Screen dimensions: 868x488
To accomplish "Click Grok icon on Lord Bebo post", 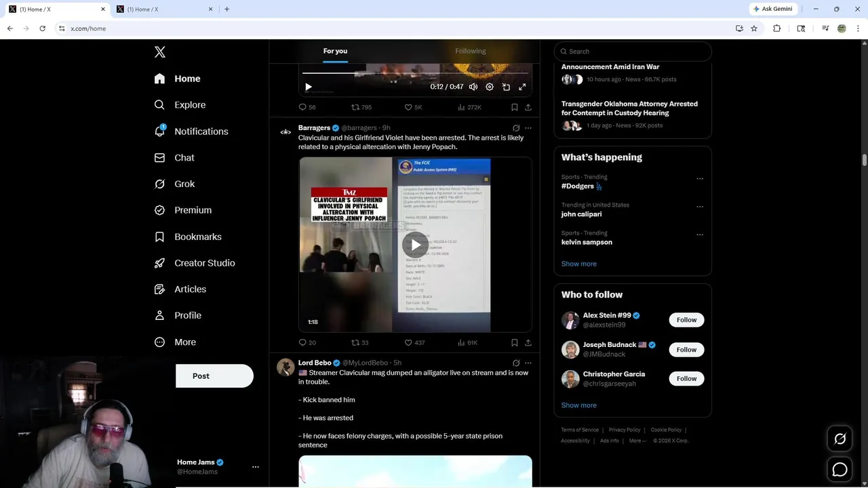I will [x=516, y=363].
